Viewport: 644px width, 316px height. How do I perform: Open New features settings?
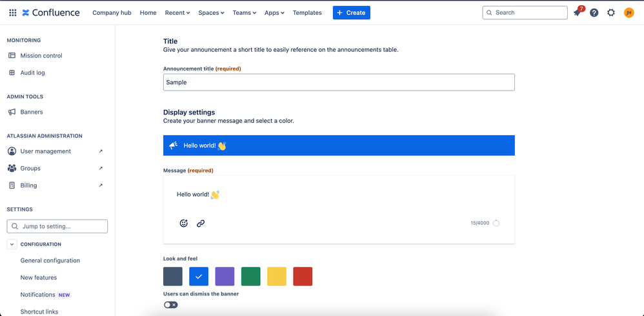point(39,278)
